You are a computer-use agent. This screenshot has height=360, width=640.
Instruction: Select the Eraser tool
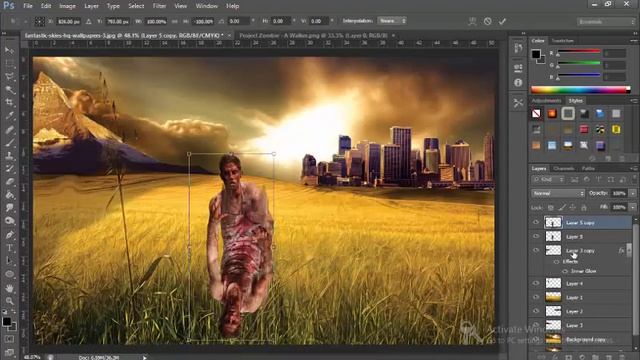pyautogui.click(x=9, y=182)
